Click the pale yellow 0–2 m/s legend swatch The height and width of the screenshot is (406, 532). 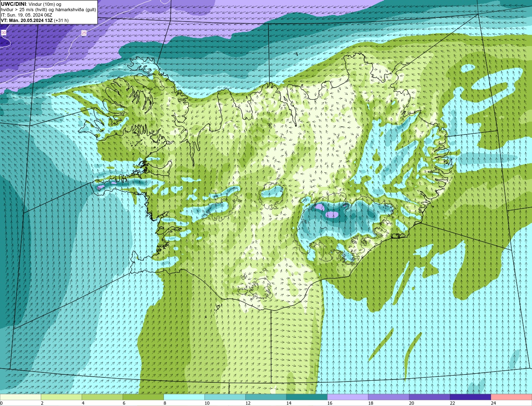(x=21, y=397)
